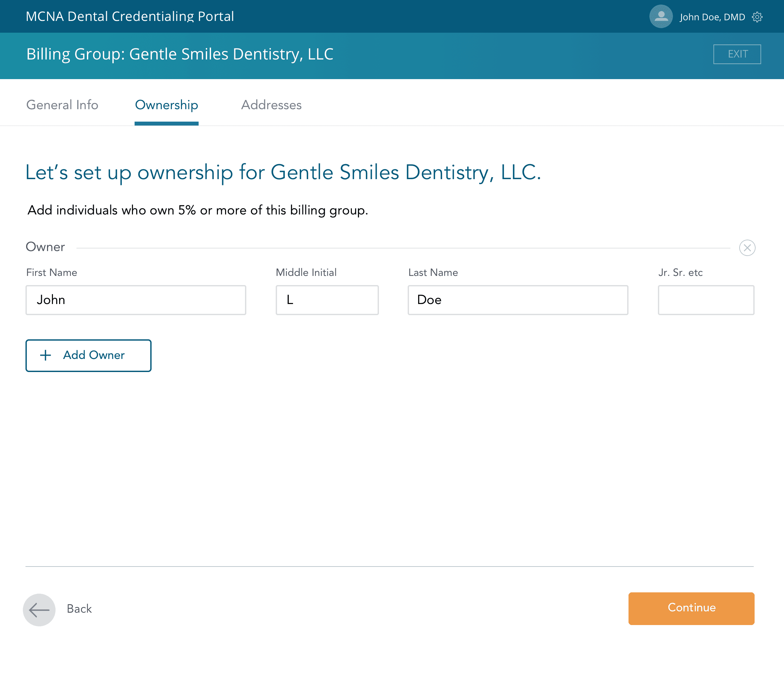
Task: Select the Last Name input box
Action: pos(518,300)
